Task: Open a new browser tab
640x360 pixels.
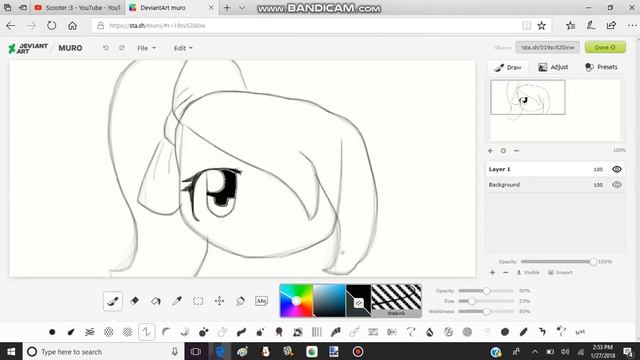Action: (227, 8)
